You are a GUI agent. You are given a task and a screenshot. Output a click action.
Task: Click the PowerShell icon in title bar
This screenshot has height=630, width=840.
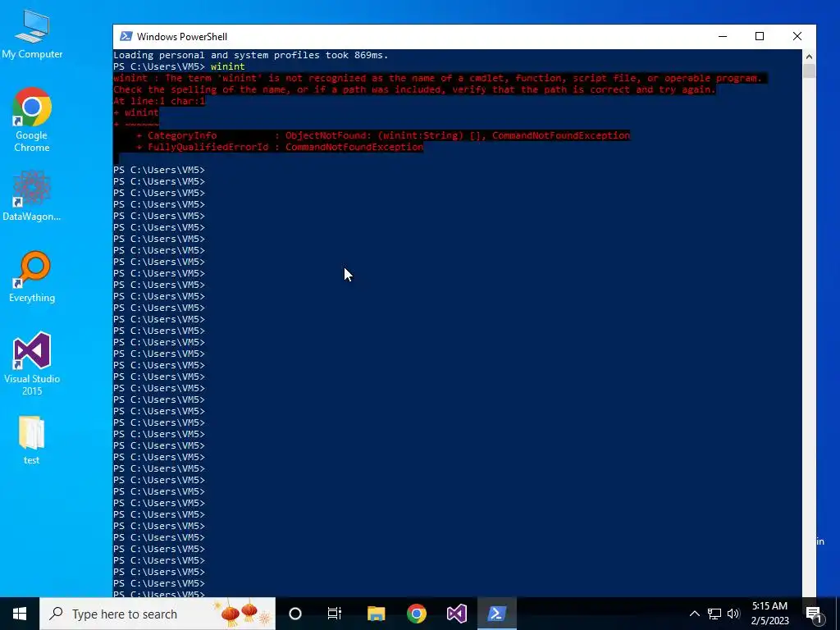(126, 36)
